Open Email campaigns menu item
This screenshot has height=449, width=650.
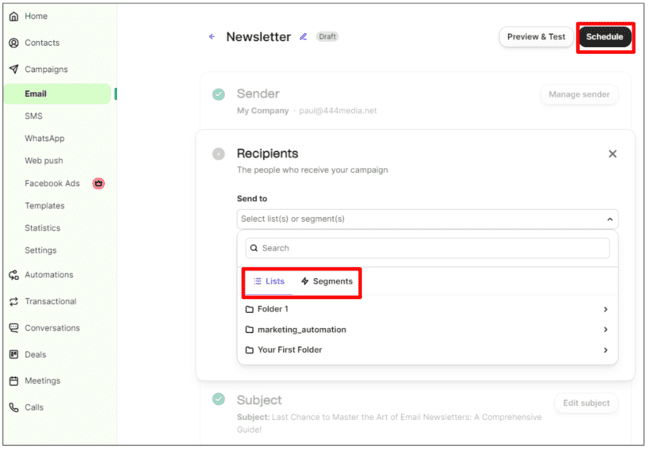click(58, 94)
